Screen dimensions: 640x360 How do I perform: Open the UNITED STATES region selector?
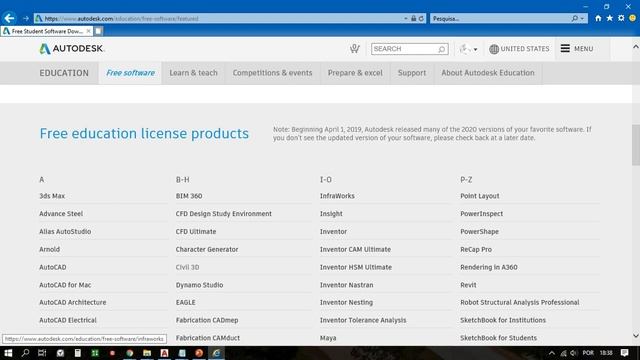click(x=520, y=49)
